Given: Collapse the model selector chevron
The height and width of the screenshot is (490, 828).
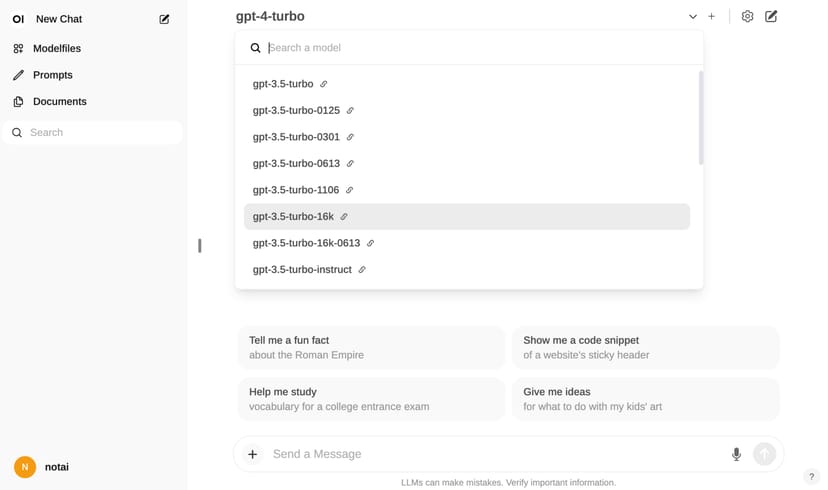Looking at the screenshot, I should pyautogui.click(x=693, y=16).
